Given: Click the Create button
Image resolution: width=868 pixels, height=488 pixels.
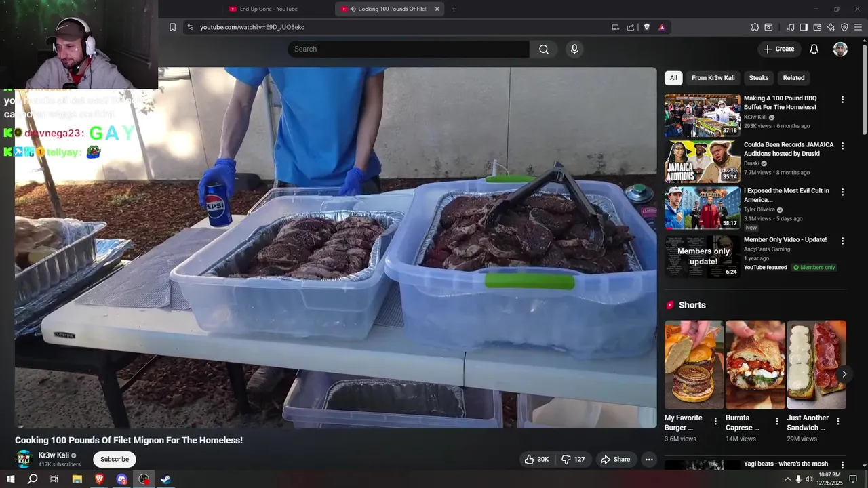Looking at the screenshot, I should tap(778, 49).
